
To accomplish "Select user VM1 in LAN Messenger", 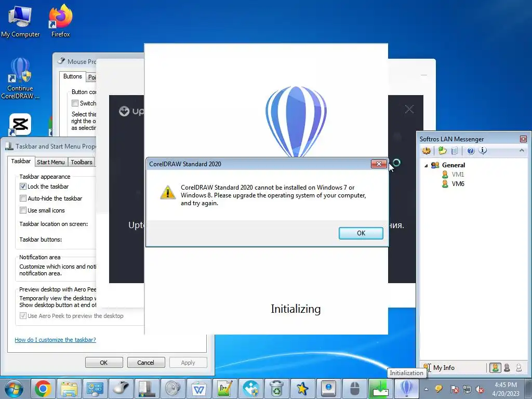I will [458, 175].
